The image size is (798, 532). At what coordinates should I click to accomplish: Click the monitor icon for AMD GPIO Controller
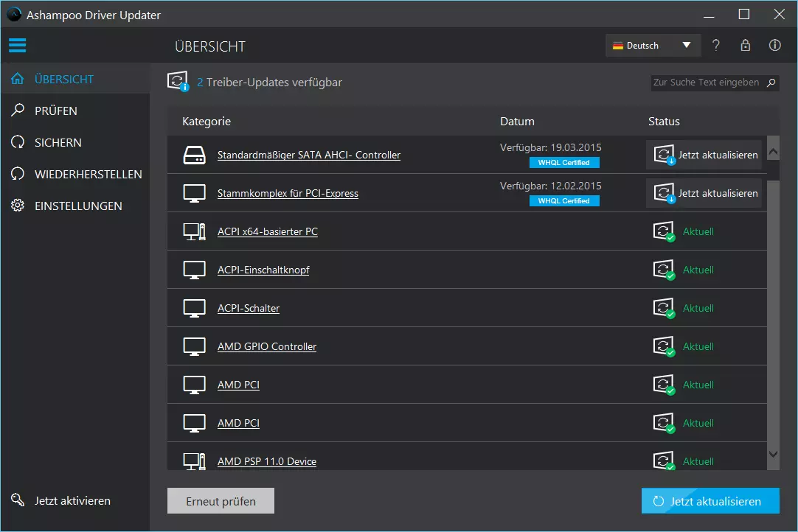coord(194,346)
